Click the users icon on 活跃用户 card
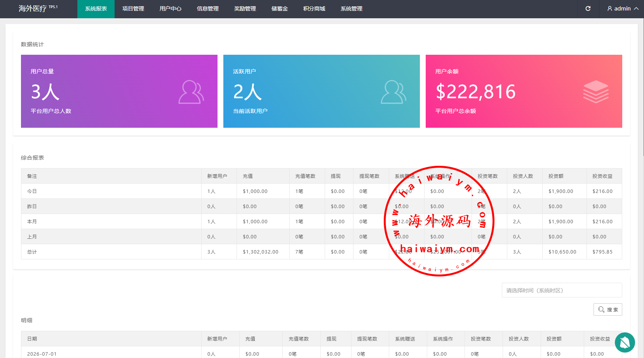Screen dimensions: 644x358 [x=393, y=92]
